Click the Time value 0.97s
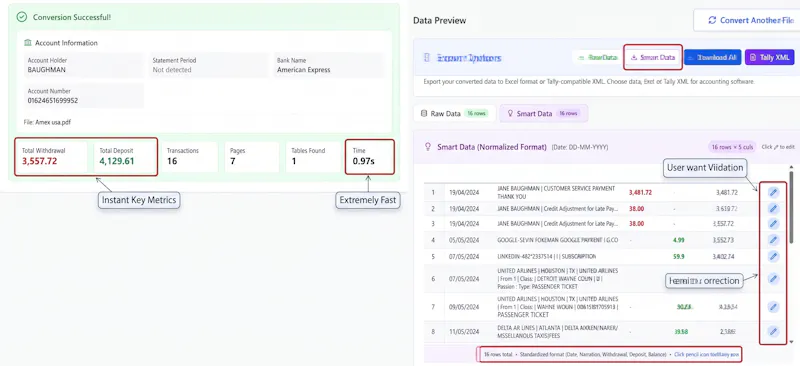This screenshot has width=800, height=366. (364, 161)
